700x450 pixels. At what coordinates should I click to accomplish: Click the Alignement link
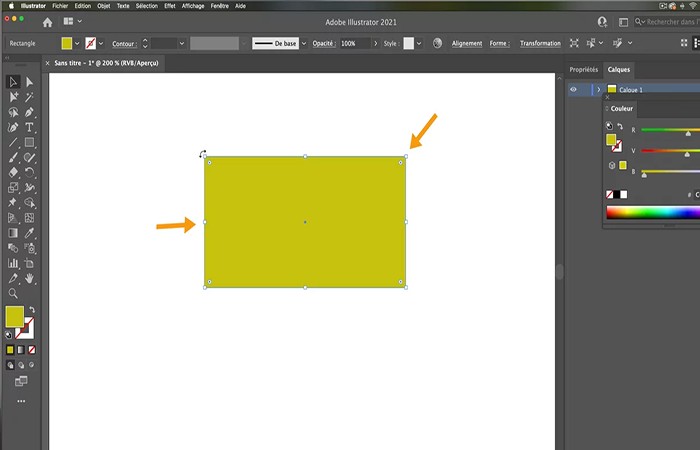pos(466,44)
